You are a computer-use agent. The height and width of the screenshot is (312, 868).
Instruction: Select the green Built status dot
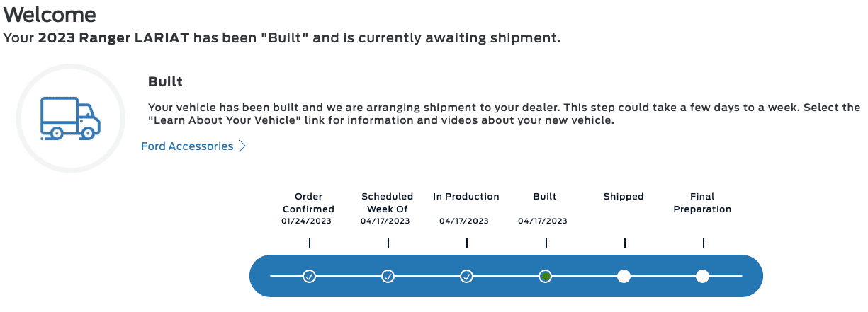coord(545,276)
